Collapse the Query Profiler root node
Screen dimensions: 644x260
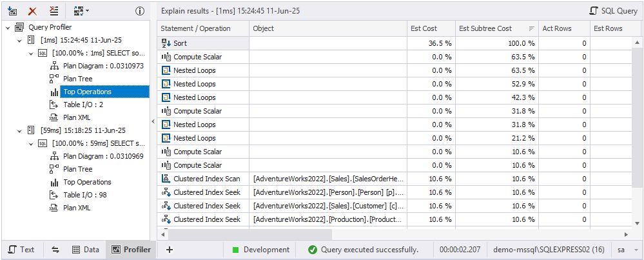click(x=7, y=28)
